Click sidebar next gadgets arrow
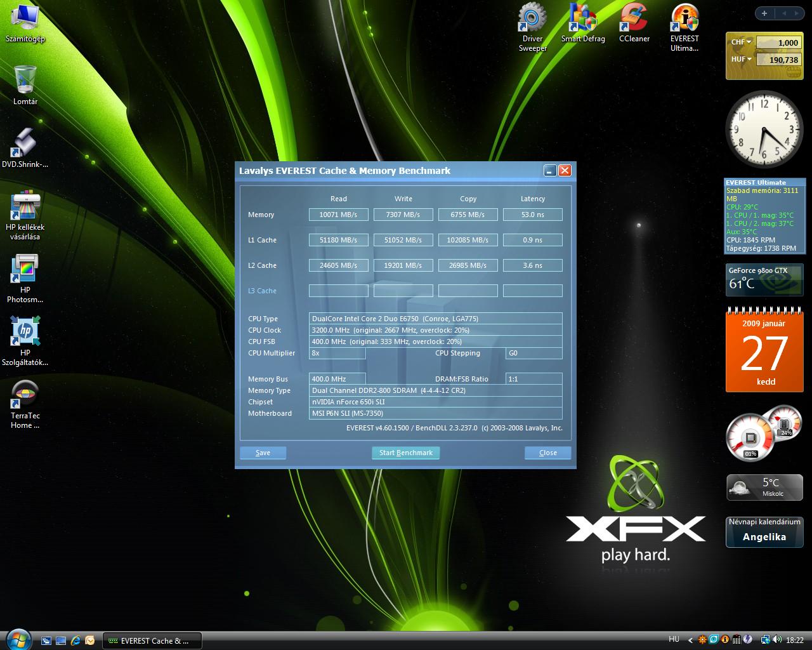 pyautogui.click(x=797, y=13)
